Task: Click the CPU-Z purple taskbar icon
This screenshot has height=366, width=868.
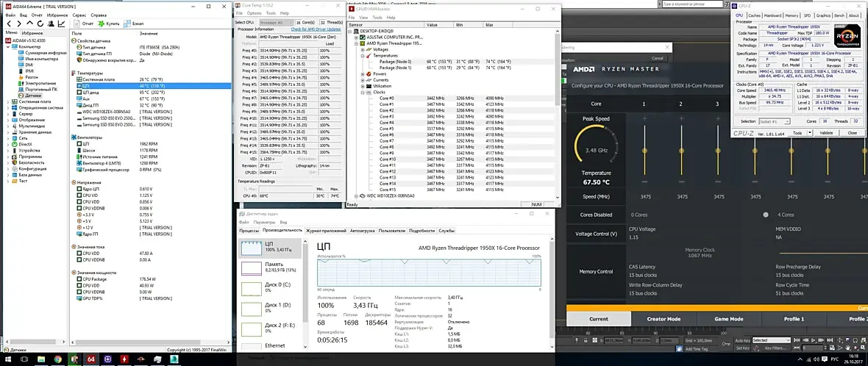Action: coord(107,359)
